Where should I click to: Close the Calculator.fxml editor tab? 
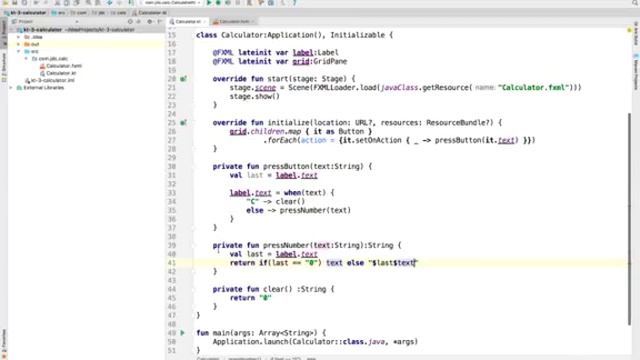pyautogui.click(x=253, y=22)
